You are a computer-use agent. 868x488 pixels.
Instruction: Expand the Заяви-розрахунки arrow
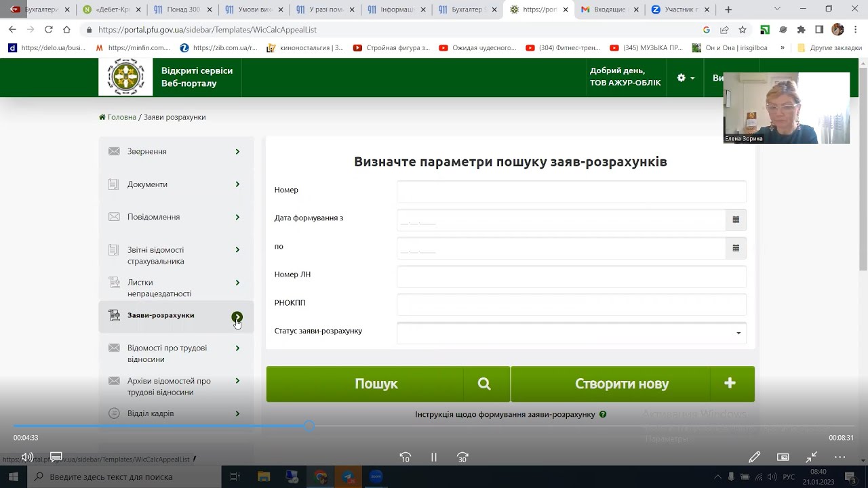click(x=237, y=317)
